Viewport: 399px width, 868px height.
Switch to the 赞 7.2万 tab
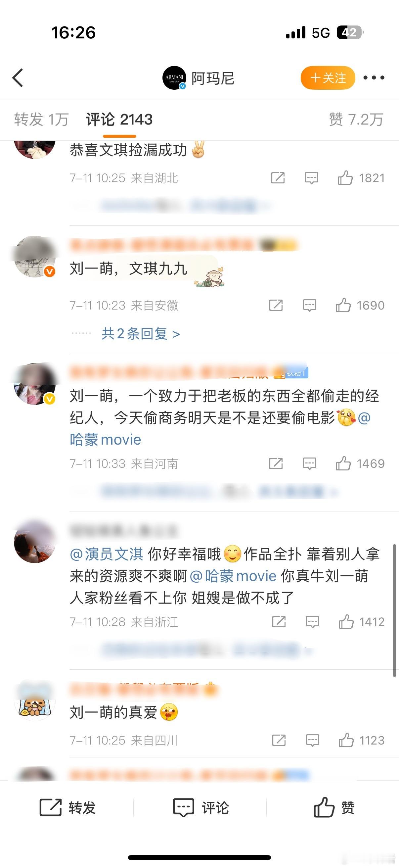(356, 119)
